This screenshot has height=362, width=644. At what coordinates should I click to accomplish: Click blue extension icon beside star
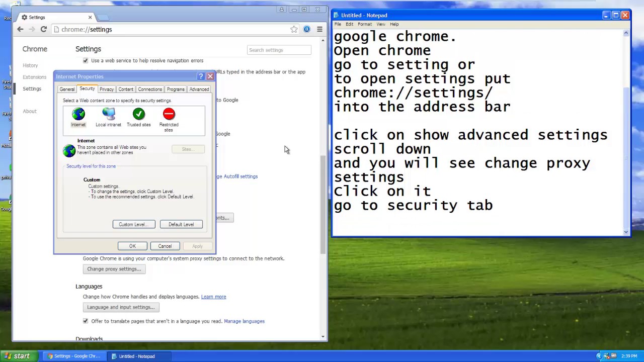click(307, 29)
